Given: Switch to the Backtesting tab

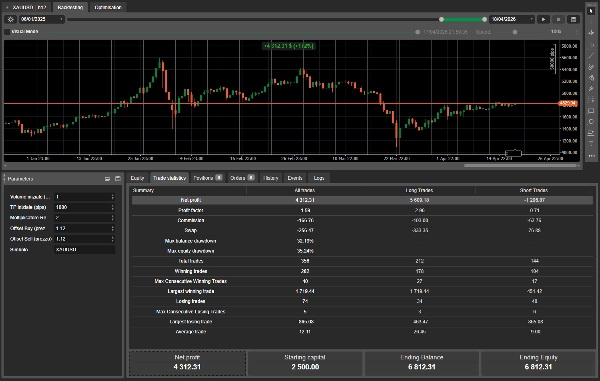Looking at the screenshot, I should 70,7.
